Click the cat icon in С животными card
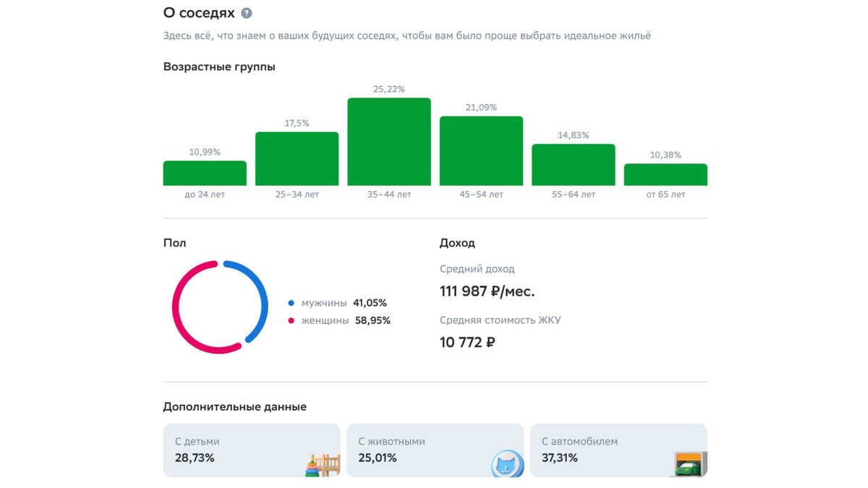The height and width of the screenshot is (488, 868). pyautogui.click(x=507, y=464)
